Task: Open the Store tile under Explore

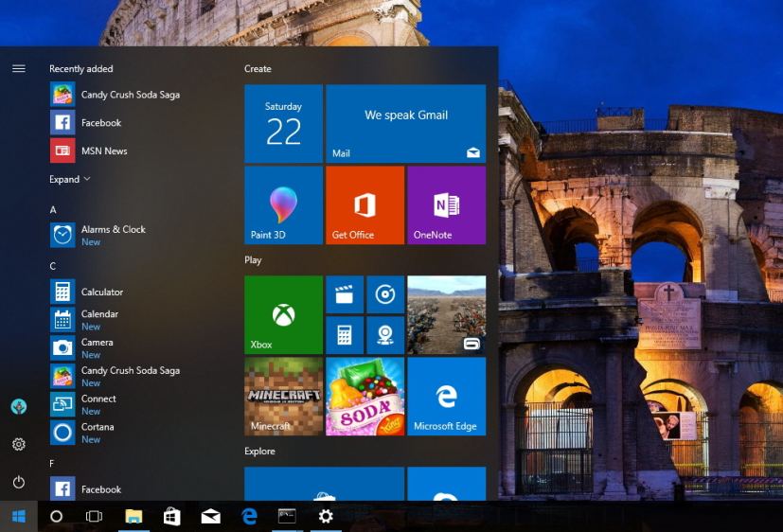Action: [324, 484]
